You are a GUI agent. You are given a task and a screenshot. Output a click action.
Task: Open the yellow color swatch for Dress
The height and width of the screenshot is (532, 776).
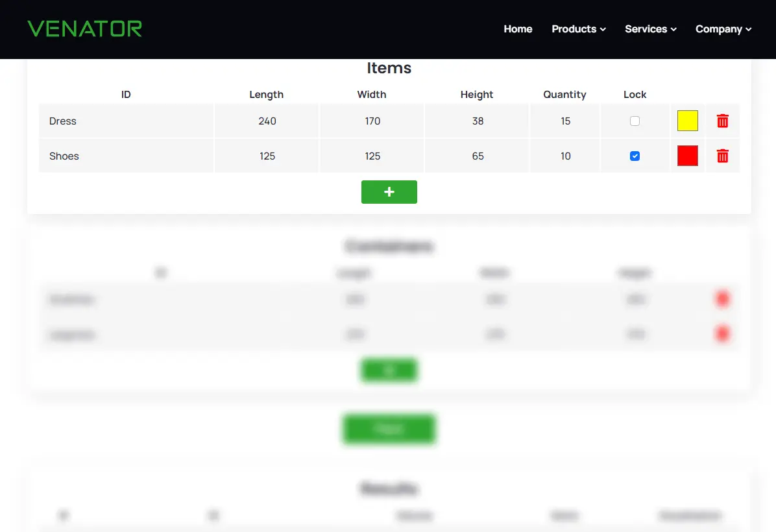pyautogui.click(x=687, y=121)
